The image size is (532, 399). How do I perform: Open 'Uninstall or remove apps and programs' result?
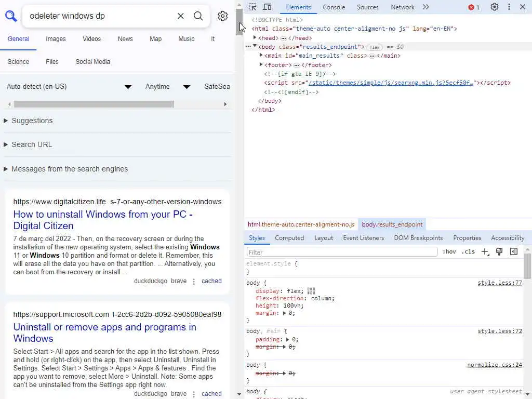click(104, 333)
